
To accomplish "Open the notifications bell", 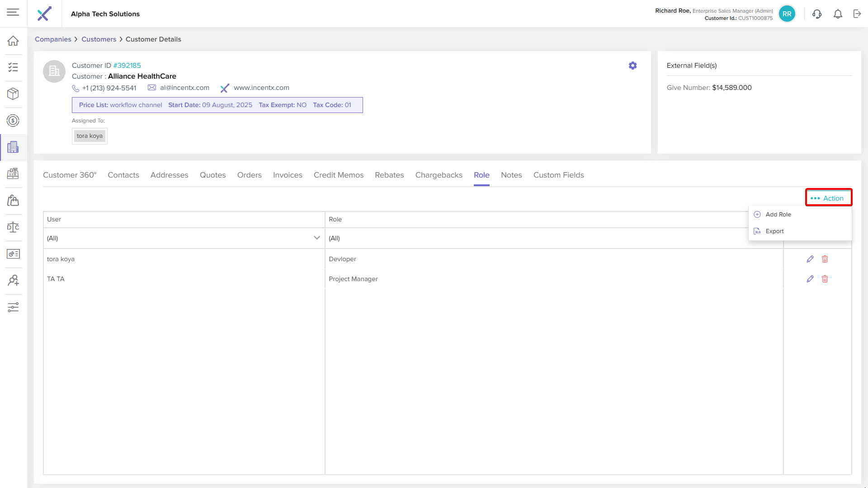I will tap(838, 14).
